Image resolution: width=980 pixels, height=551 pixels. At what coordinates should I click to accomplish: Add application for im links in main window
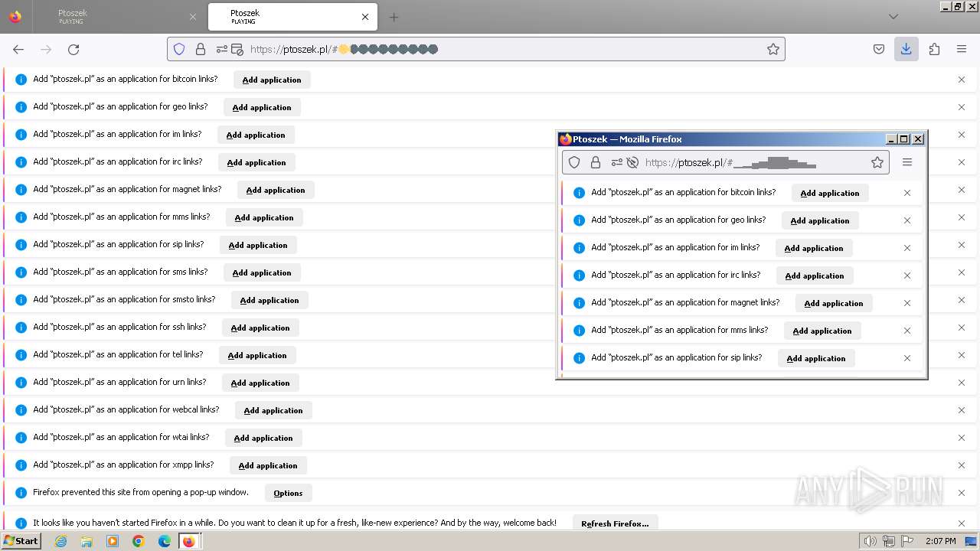click(x=256, y=135)
